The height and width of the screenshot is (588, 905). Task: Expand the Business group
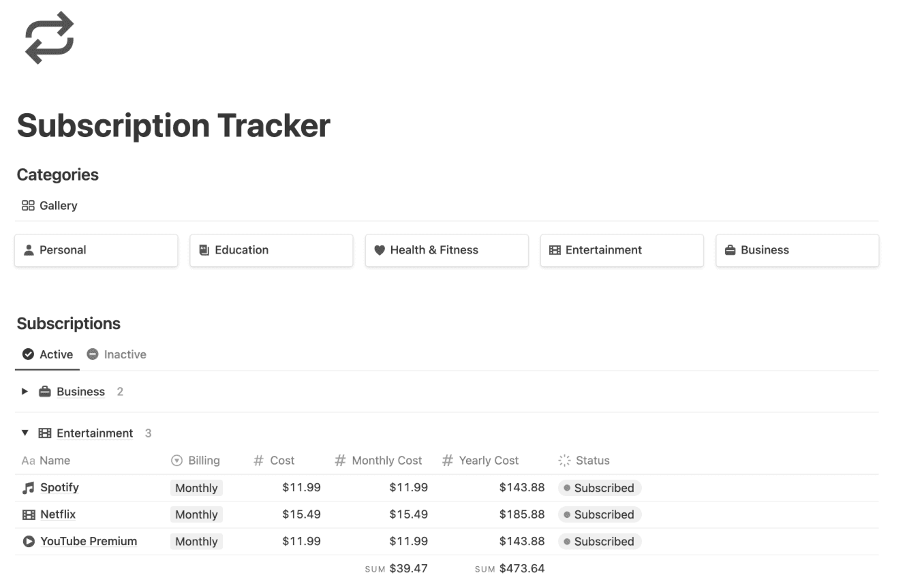[25, 391]
